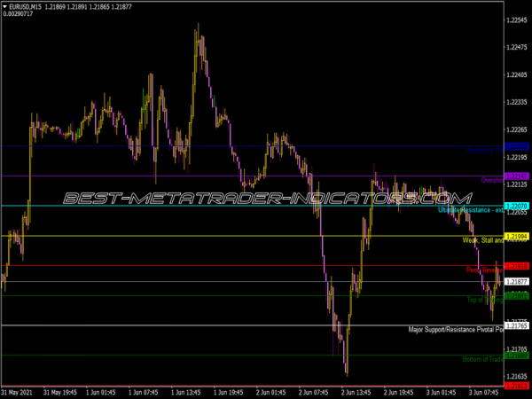Image resolution: width=532 pixels, height=399 pixels.
Task: Click the green Bottom of Trading label
Action: pos(482,359)
